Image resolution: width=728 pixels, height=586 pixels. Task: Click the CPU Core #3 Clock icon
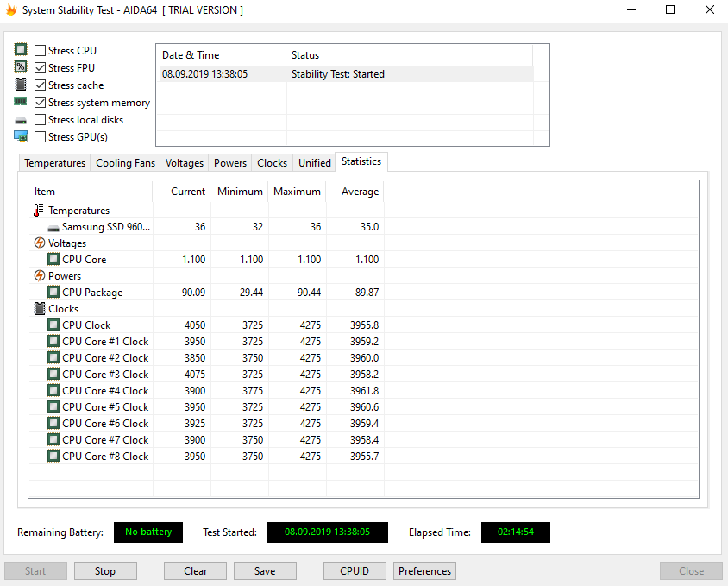[x=53, y=374]
